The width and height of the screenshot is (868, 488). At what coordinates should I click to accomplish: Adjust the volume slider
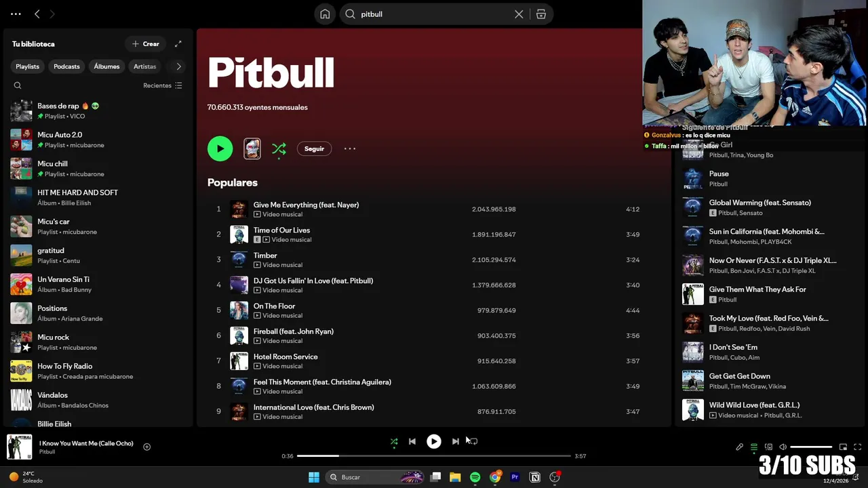[811, 447]
